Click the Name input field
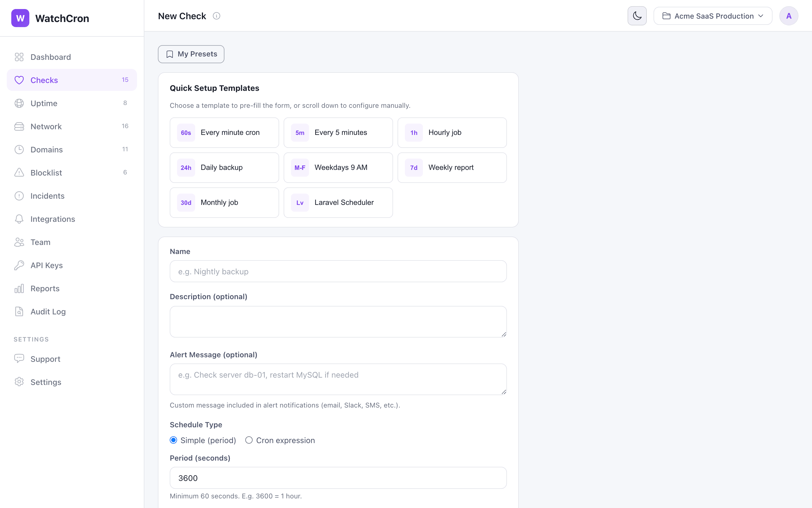Image resolution: width=812 pixels, height=508 pixels. [x=338, y=271]
